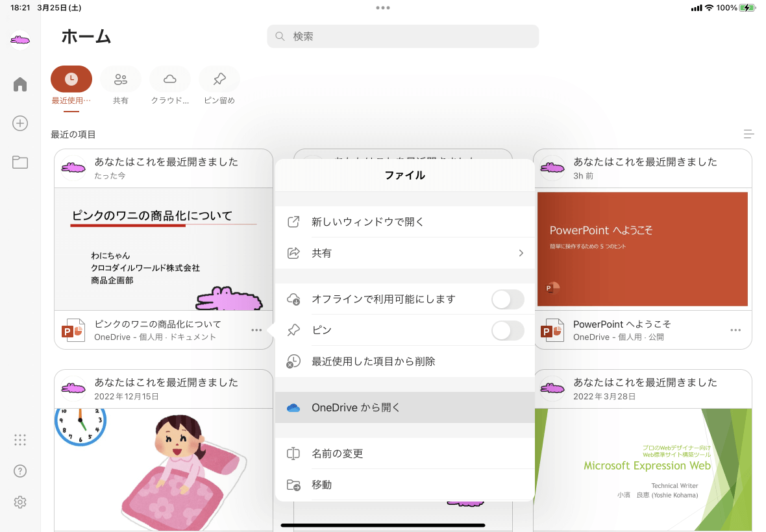The height and width of the screenshot is (532, 766).
Task: Tap the multitasking three-dots at top
Action: tap(383, 8)
